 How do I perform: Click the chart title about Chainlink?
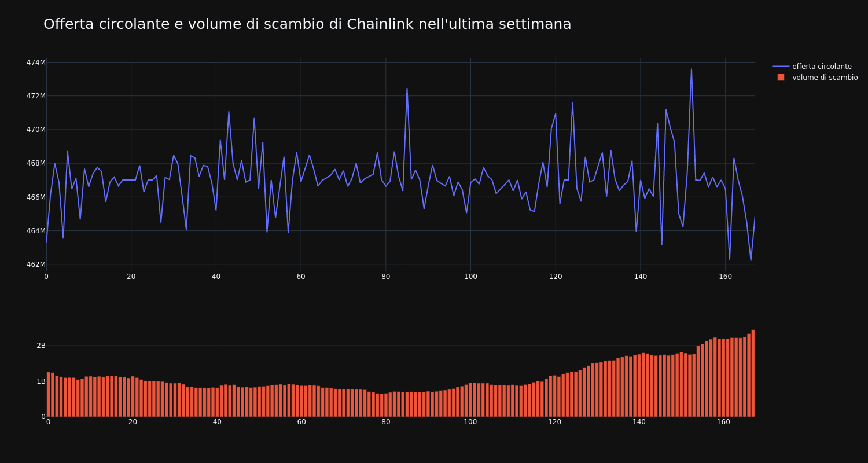click(x=307, y=24)
